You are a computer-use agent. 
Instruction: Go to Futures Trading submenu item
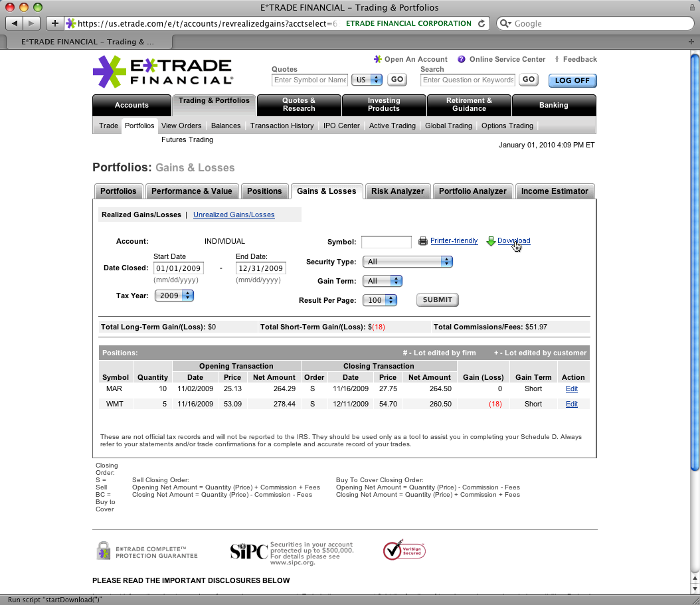point(187,139)
